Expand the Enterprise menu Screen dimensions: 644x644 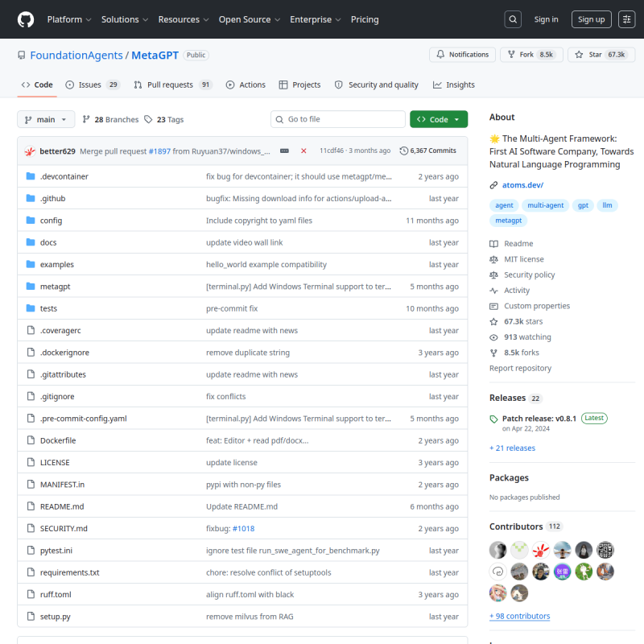pyautogui.click(x=315, y=19)
